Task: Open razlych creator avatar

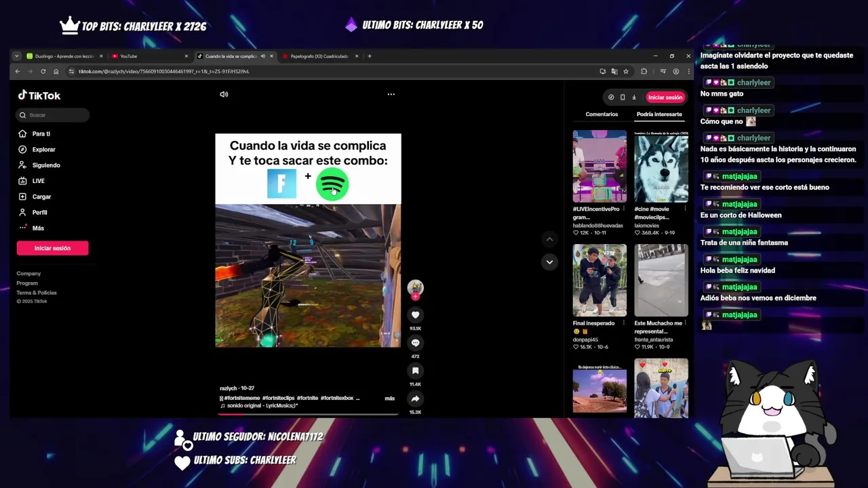Action: tap(415, 287)
